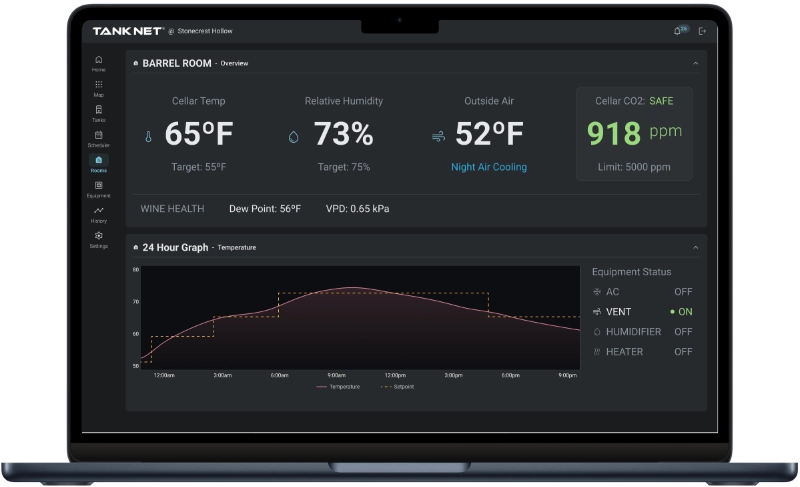Click the Setpoint legend entry
The height and width of the screenshot is (487, 800).
397,387
